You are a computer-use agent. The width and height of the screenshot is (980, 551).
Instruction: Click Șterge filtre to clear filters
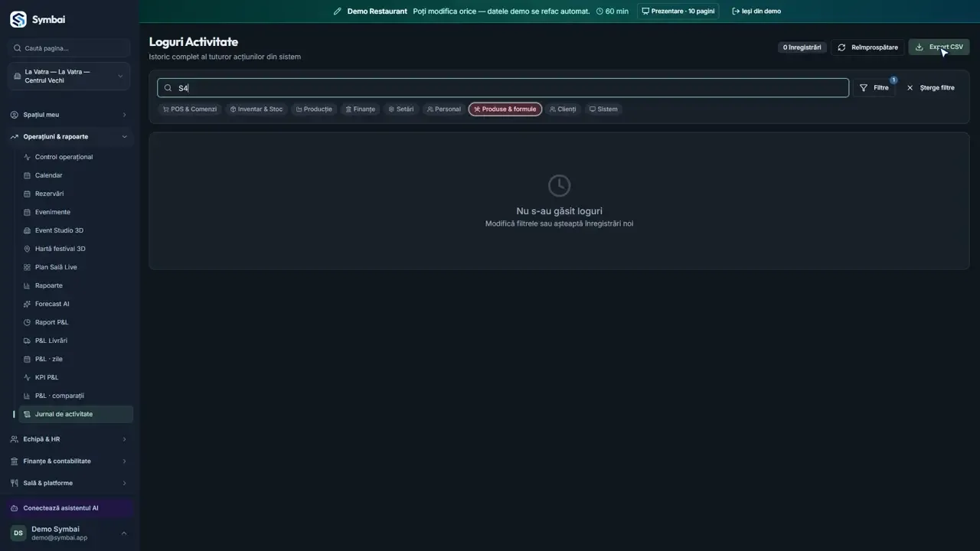(930, 88)
